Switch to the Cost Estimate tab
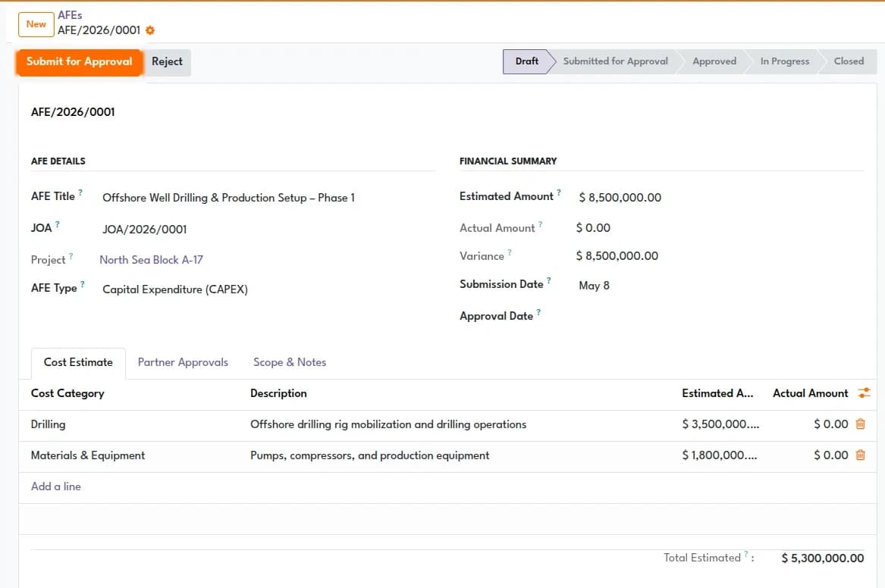 coord(78,362)
